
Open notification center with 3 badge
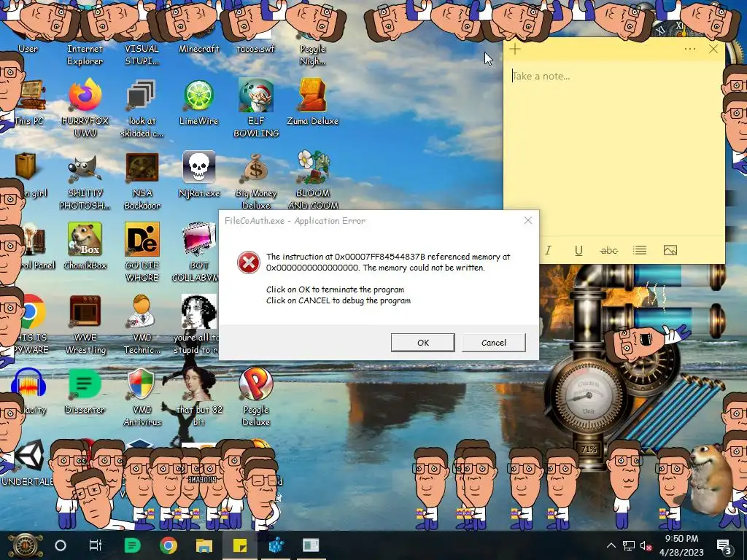[724, 546]
